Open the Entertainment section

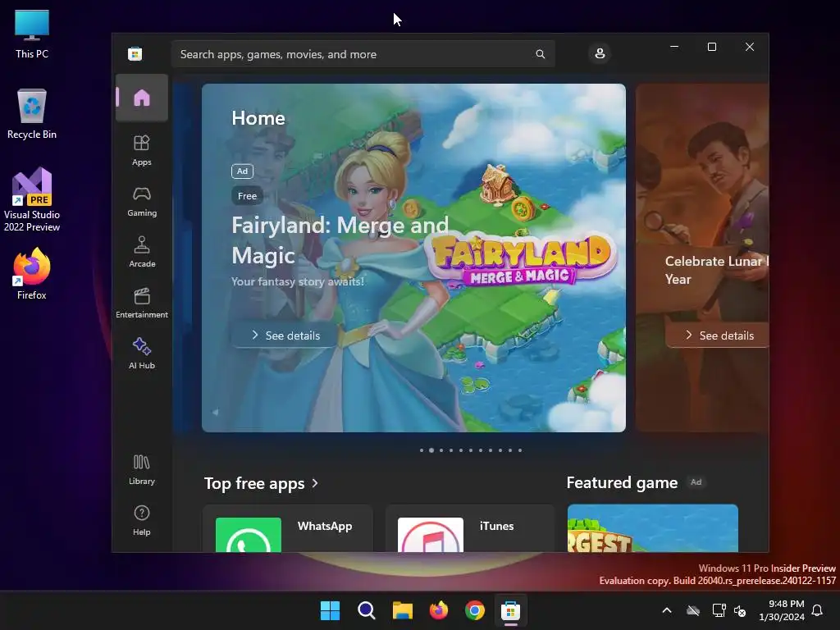coord(142,303)
